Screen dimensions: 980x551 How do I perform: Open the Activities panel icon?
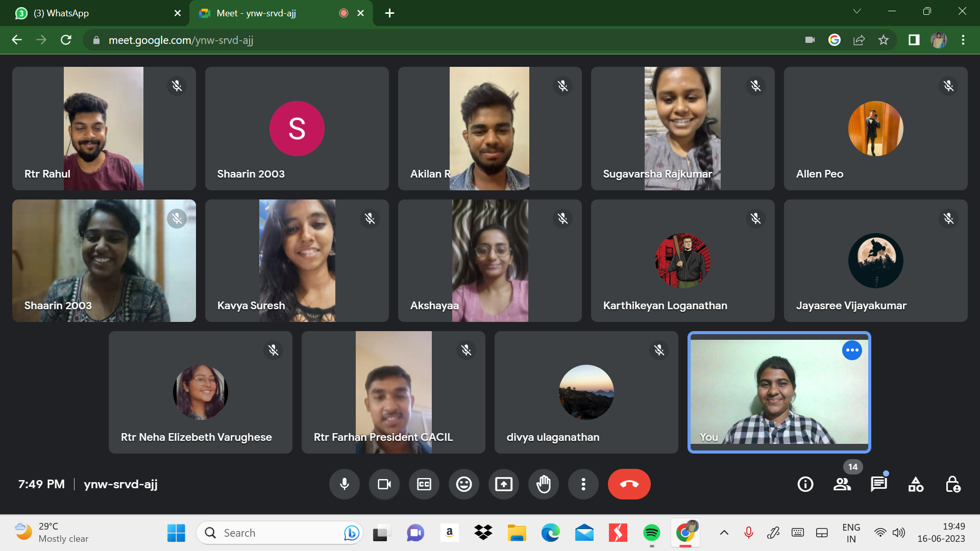(x=916, y=484)
